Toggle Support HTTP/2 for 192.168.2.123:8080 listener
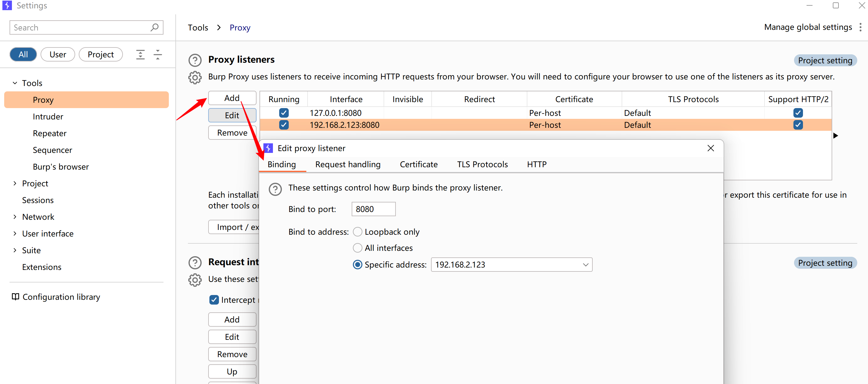868x384 pixels. click(798, 125)
